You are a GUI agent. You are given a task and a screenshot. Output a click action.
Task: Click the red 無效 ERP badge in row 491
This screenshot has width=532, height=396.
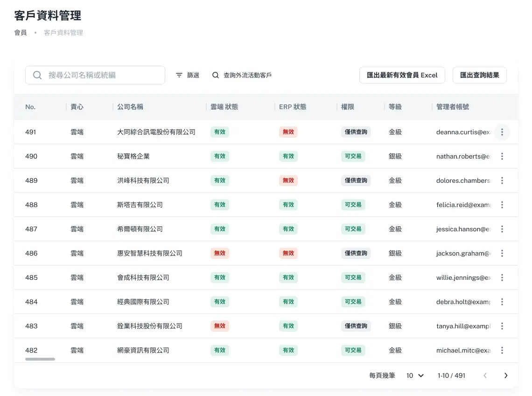pos(288,132)
